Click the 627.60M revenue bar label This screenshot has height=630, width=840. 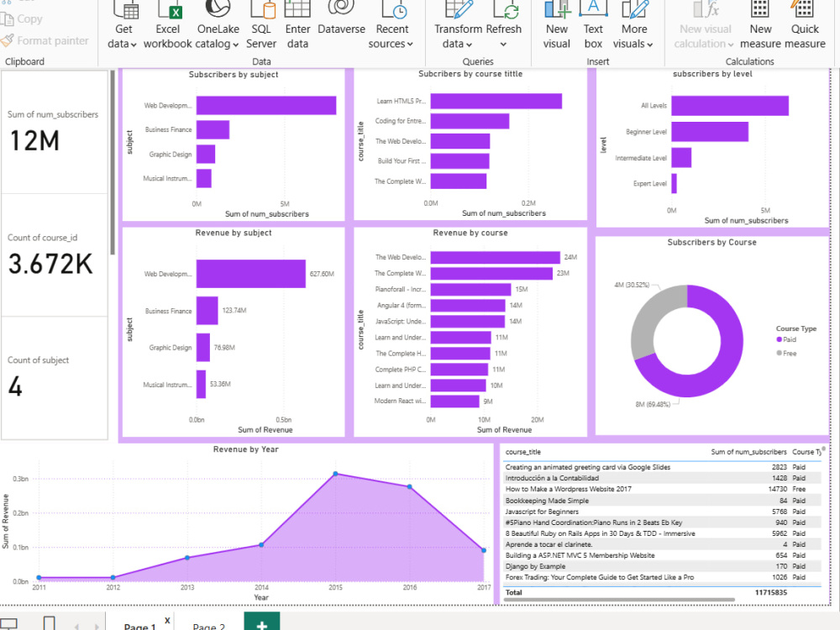pyautogui.click(x=322, y=274)
